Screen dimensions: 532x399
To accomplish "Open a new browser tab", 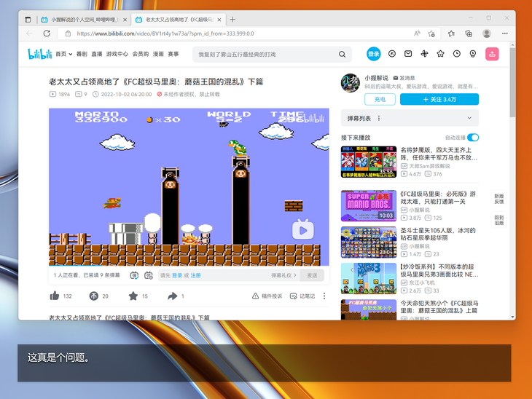I will tap(232, 20).
